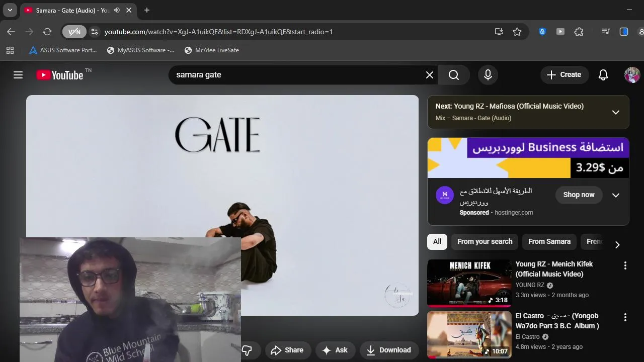This screenshot has height=362, width=644.
Task: Expand the Mix playlist panel
Action: (x=616, y=112)
